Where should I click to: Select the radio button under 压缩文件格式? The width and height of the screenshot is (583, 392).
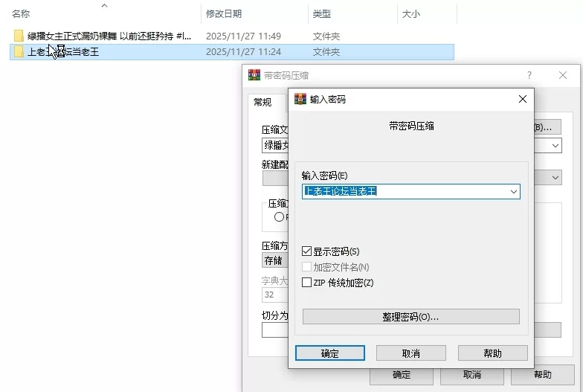pyautogui.click(x=279, y=217)
